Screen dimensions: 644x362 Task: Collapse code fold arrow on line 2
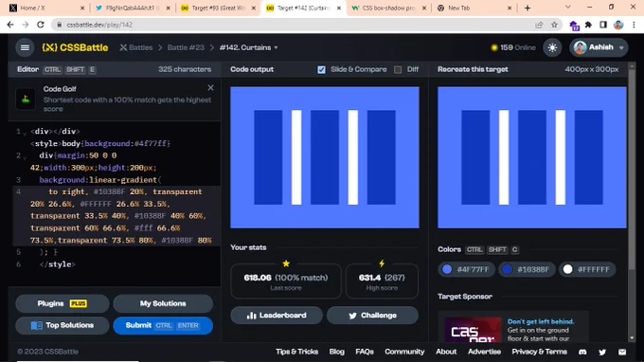[x=25, y=157]
